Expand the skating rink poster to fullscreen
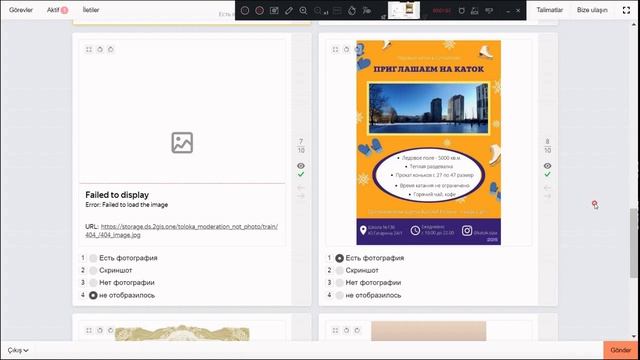640x360 pixels. [x=336, y=49]
